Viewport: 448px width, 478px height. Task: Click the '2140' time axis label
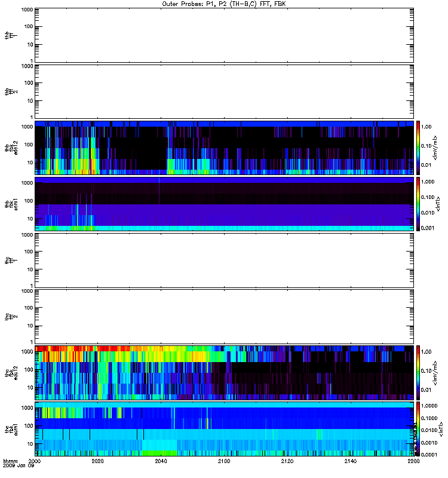tap(351, 461)
